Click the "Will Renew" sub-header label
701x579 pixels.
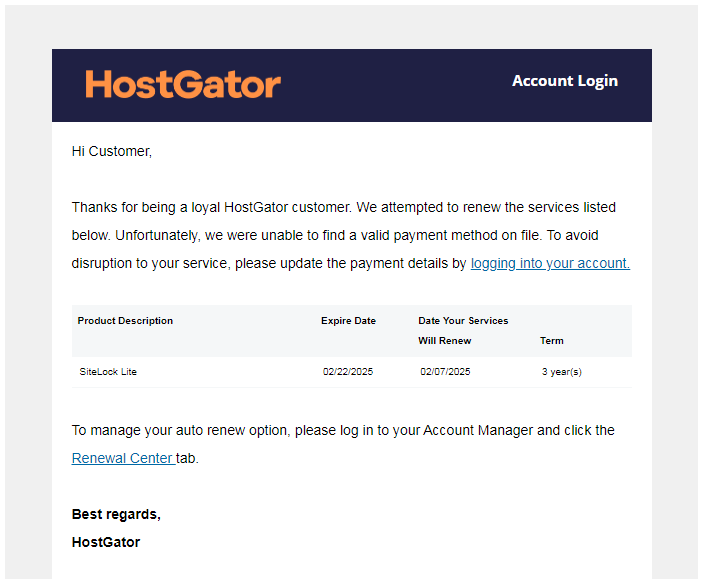pyautogui.click(x=444, y=341)
